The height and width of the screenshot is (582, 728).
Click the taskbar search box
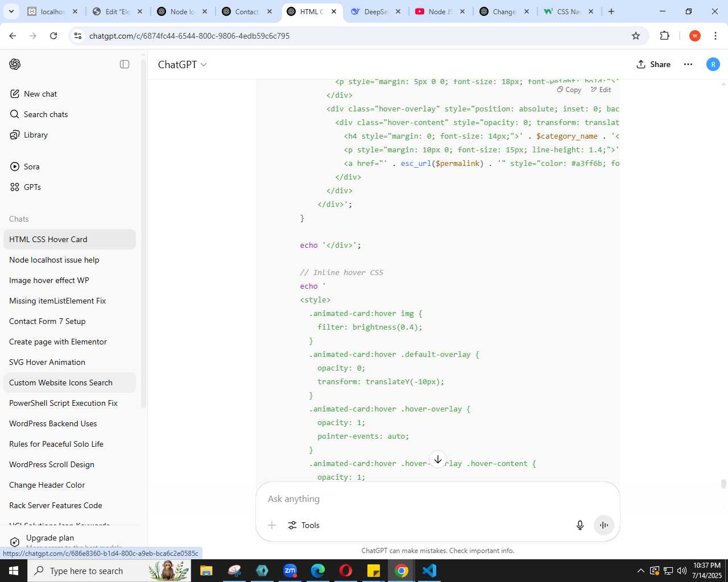tap(109, 571)
